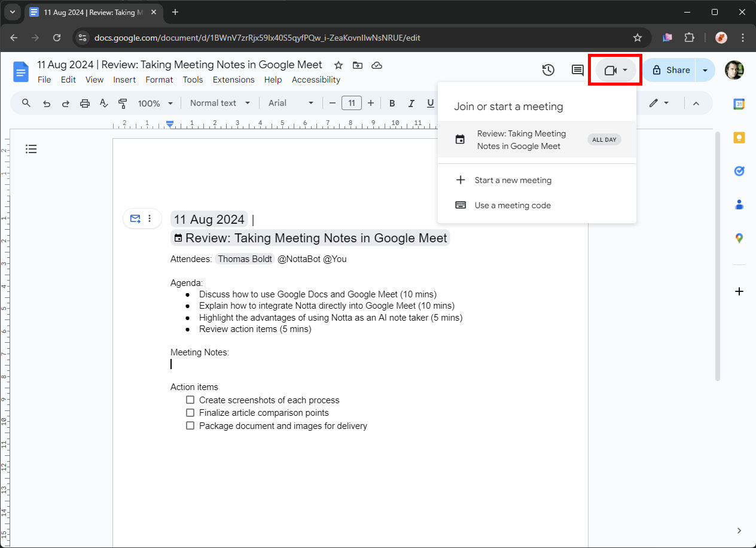756x548 pixels.
Task: Decrease font size with minus button
Action: coord(333,103)
